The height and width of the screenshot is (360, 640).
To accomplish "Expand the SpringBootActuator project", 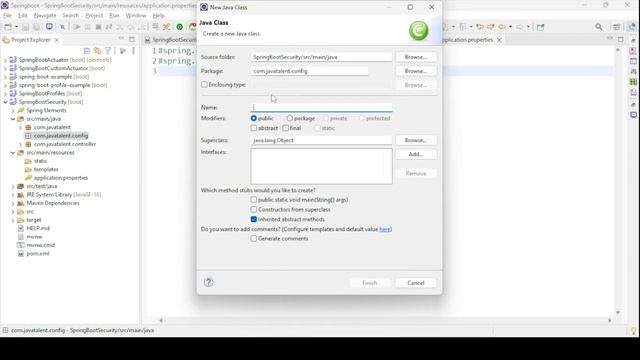I will (x=5, y=60).
